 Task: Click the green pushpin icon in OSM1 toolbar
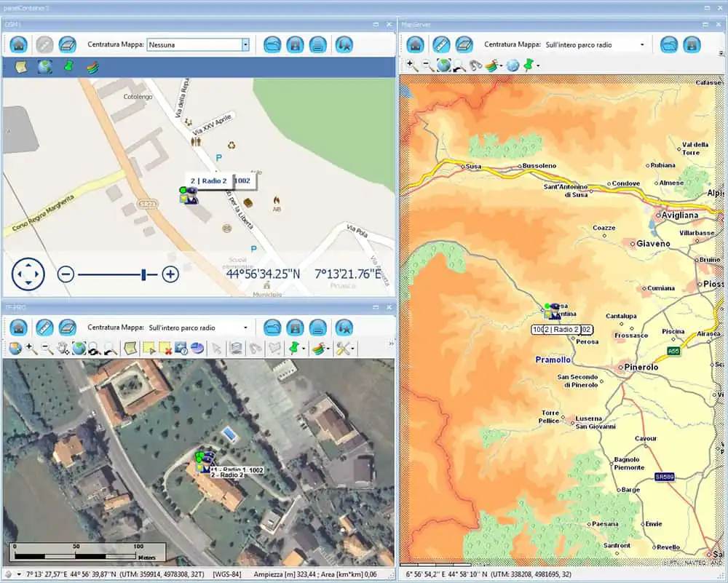pos(68,66)
